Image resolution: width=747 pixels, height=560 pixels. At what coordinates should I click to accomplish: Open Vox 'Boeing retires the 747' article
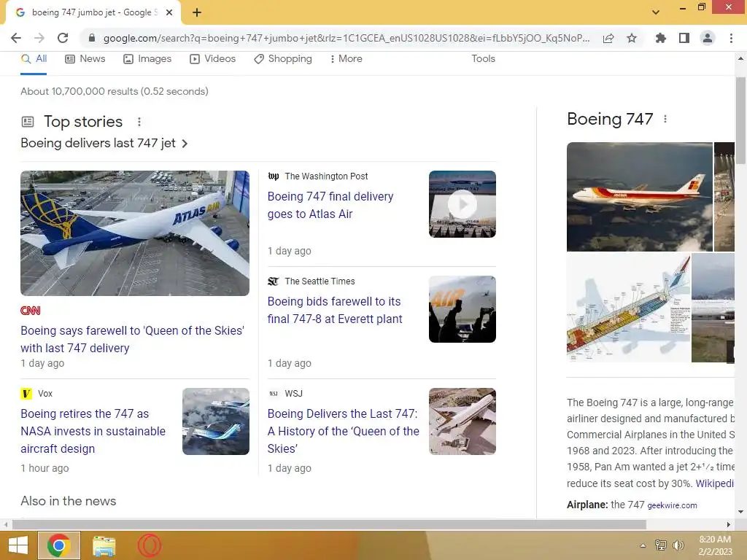(x=93, y=431)
